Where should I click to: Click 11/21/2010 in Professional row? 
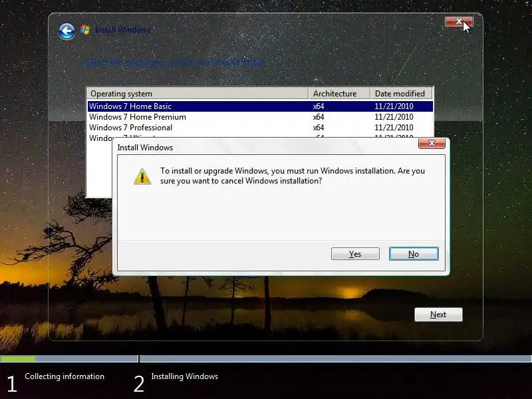394,128
